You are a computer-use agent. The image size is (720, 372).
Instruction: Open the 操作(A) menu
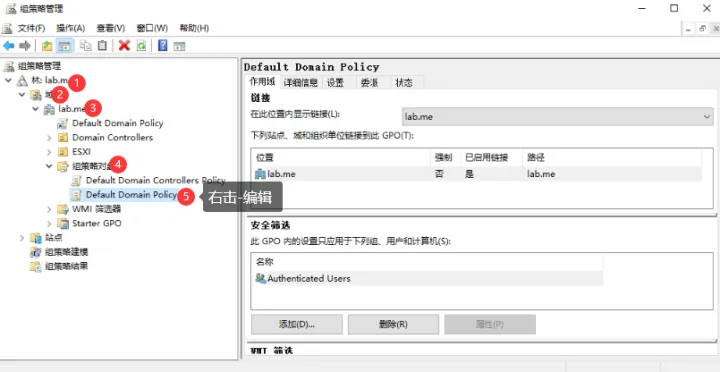point(71,28)
